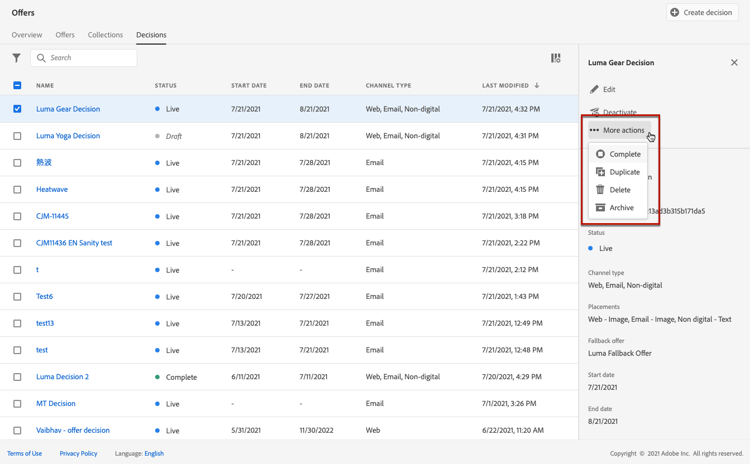750x464 pixels.
Task: Close the Luma Gear Decision panel
Action: tap(734, 63)
